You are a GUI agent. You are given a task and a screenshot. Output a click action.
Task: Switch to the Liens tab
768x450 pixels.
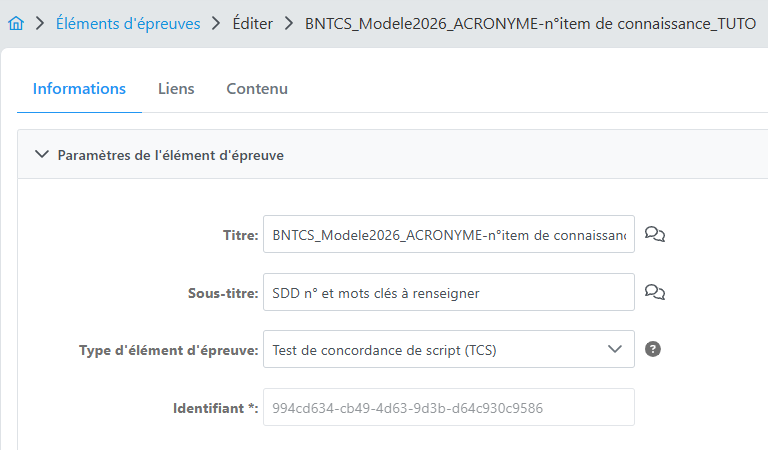click(x=176, y=88)
